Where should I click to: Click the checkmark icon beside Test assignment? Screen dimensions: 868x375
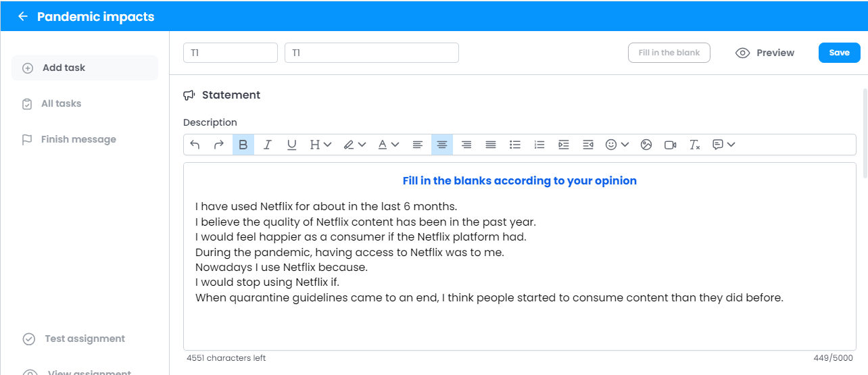click(x=29, y=339)
